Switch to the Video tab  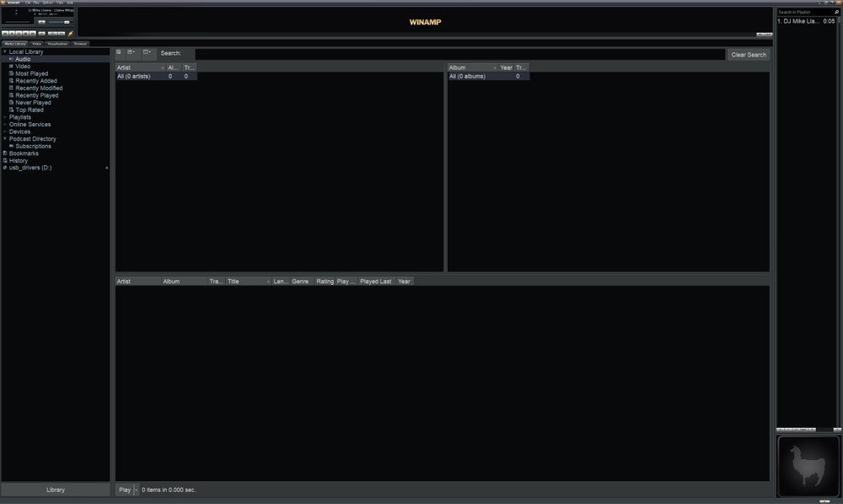pyautogui.click(x=36, y=44)
